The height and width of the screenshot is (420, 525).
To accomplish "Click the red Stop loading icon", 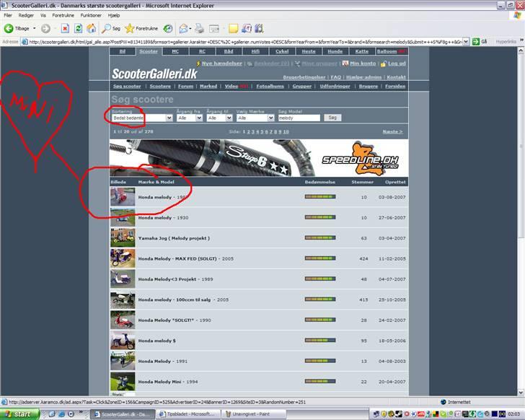I will tap(65, 29).
